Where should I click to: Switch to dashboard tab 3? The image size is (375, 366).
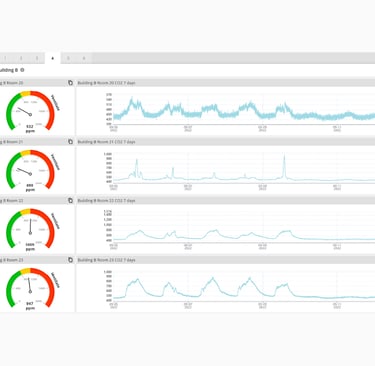[37, 58]
